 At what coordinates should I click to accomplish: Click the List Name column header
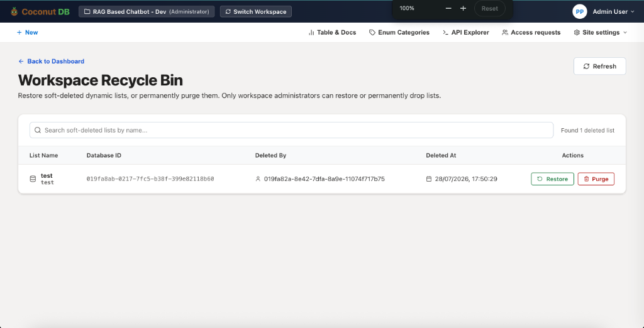[43, 155]
